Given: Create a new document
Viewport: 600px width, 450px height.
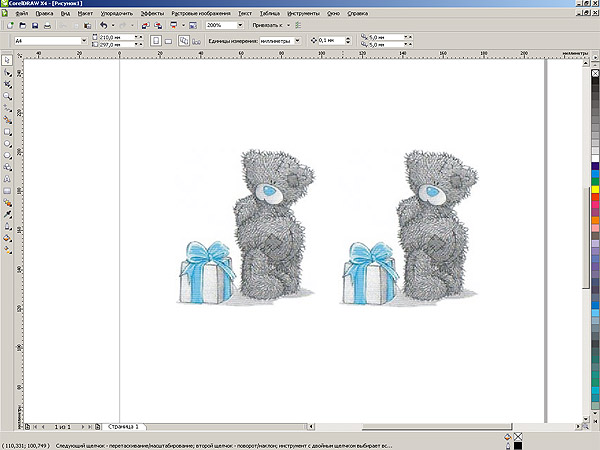Looking at the screenshot, I should [10, 25].
